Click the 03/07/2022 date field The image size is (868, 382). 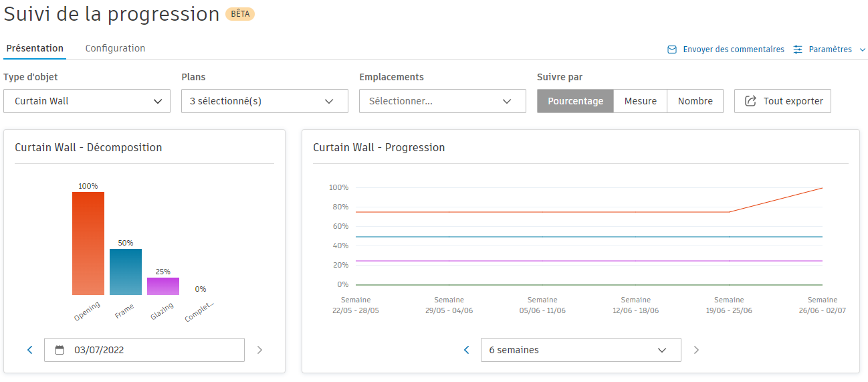pyautogui.click(x=144, y=350)
